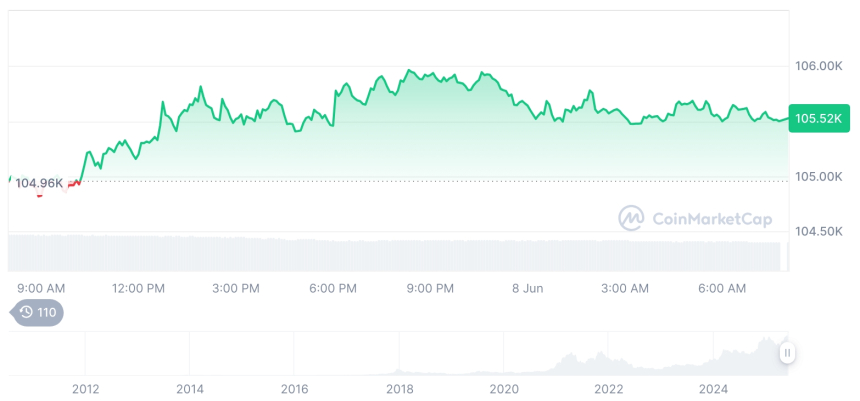Select the 104.50K price axis label

tap(818, 231)
